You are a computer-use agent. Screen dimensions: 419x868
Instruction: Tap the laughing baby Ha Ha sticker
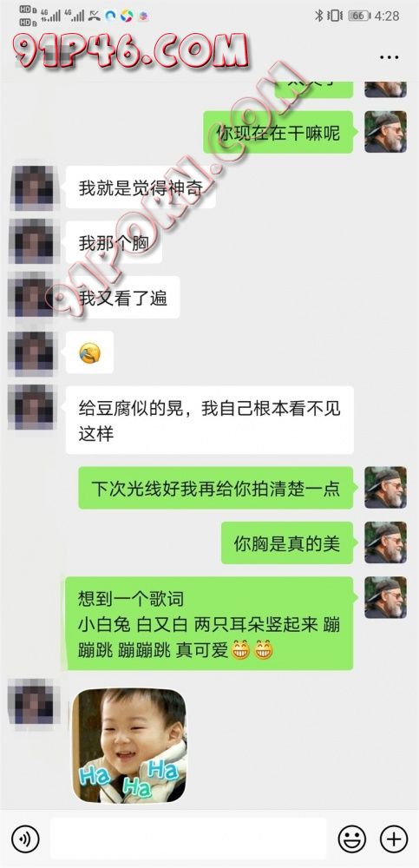[129, 745]
